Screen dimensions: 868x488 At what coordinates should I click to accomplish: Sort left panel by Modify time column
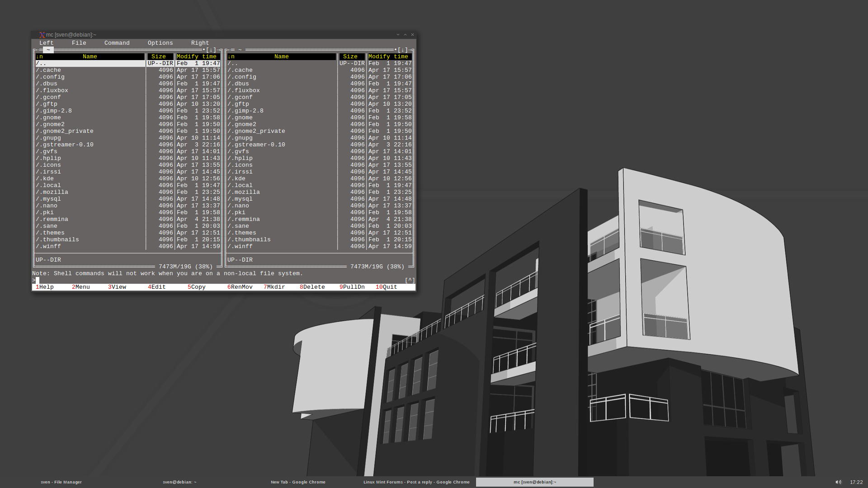[197, 56]
